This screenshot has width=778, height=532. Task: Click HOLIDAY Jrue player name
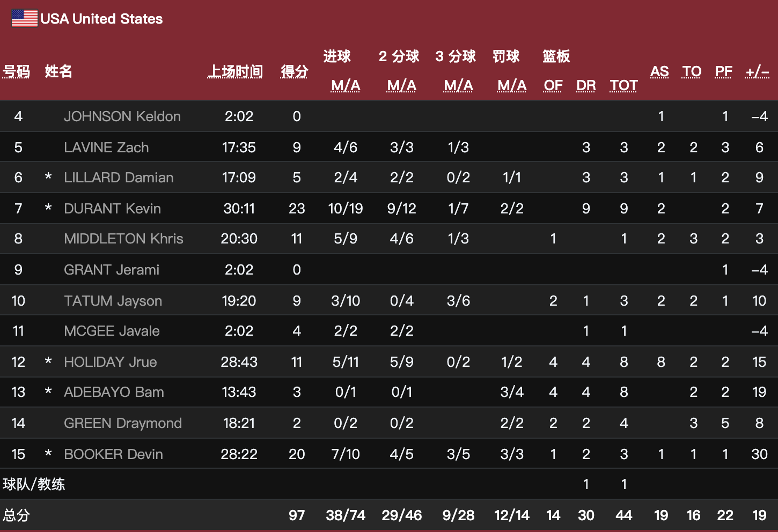tap(111, 362)
